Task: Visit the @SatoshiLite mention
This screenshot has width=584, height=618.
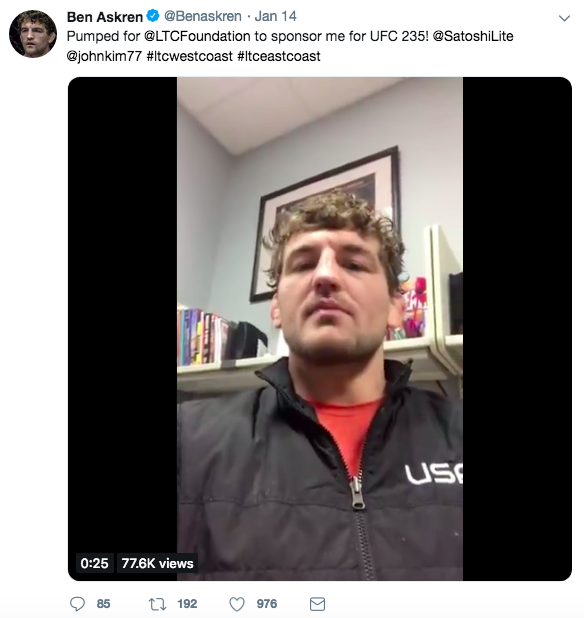Action: [x=473, y=36]
